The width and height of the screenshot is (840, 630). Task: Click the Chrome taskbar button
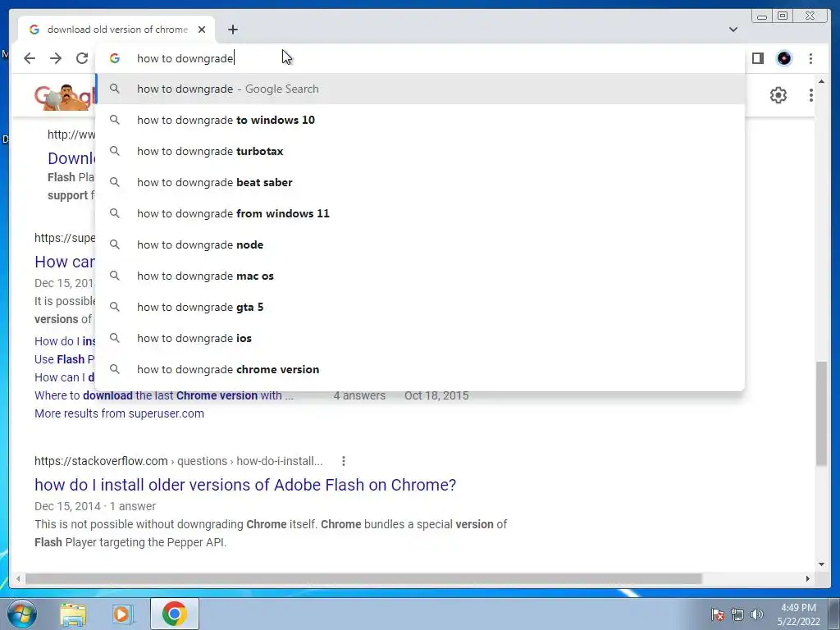point(175,614)
